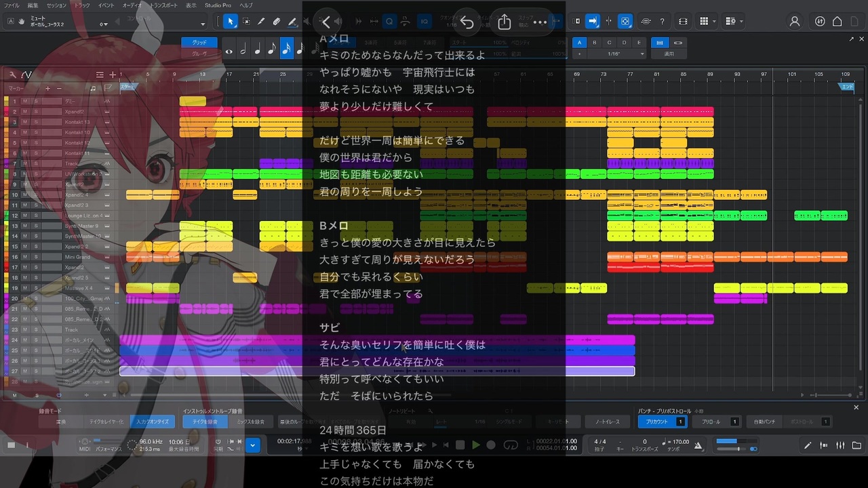
Task: Click the 自動パンチ auto punch button
Action: pos(764,422)
